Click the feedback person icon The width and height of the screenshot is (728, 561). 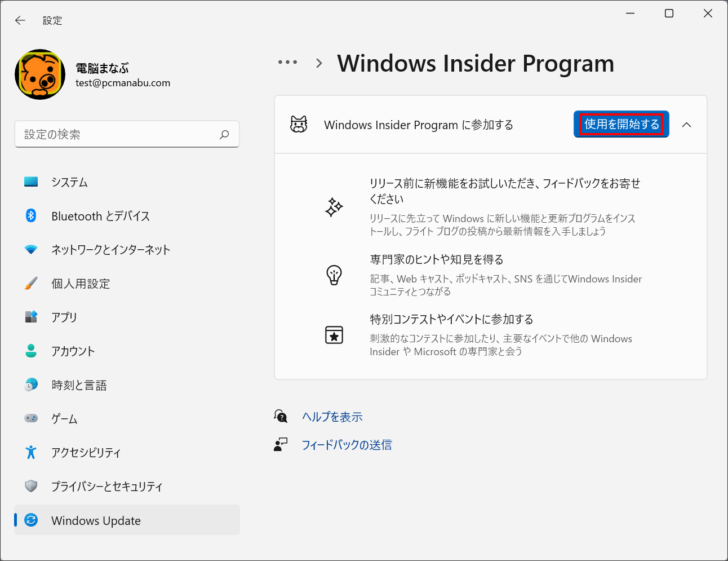[x=281, y=445]
